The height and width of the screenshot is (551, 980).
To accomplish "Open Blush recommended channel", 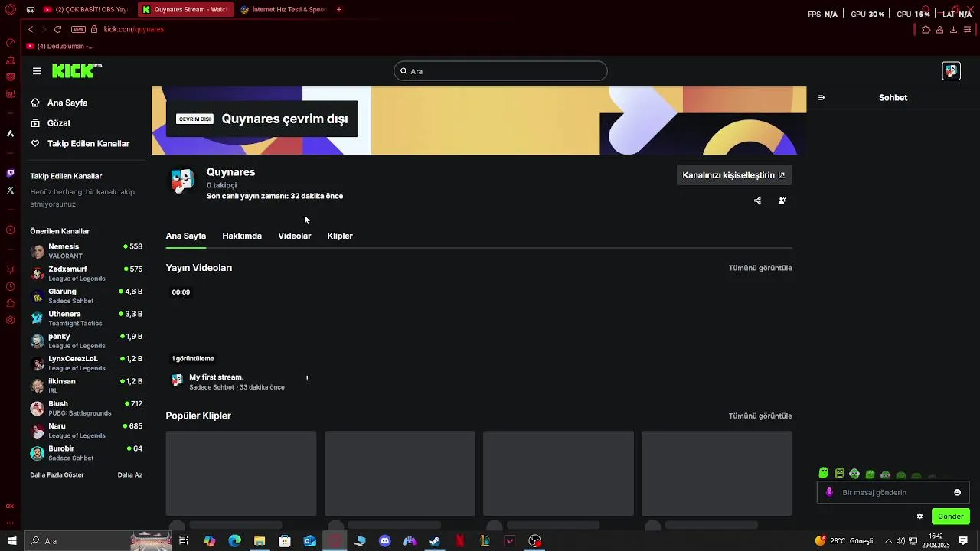I will pyautogui.click(x=87, y=408).
